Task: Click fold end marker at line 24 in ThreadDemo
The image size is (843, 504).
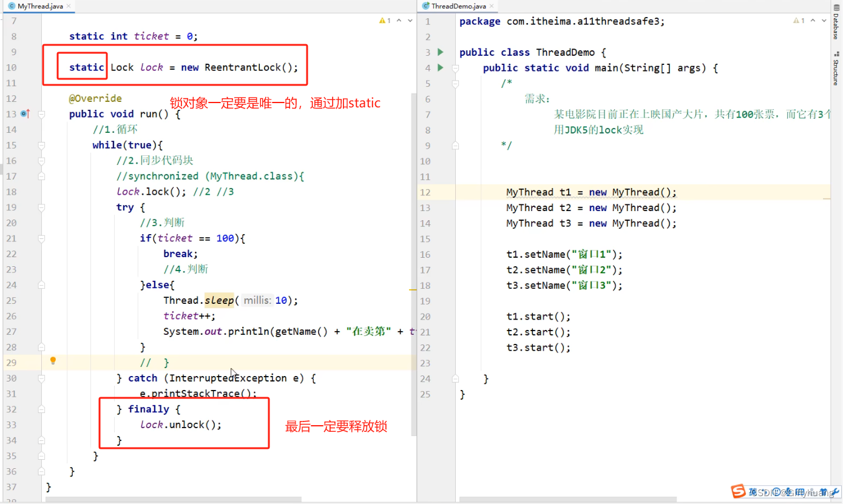Action: [x=455, y=378]
